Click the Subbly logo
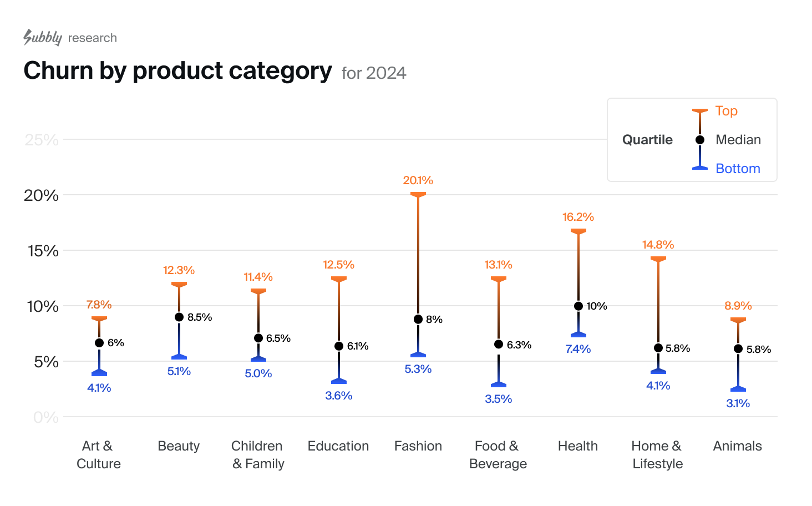 pyautogui.click(x=43, y=37)
